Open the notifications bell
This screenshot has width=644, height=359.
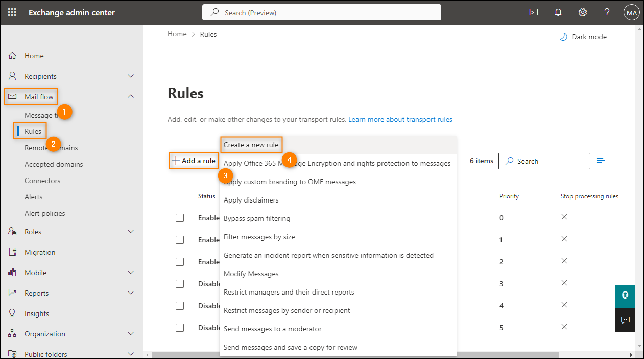558,12
